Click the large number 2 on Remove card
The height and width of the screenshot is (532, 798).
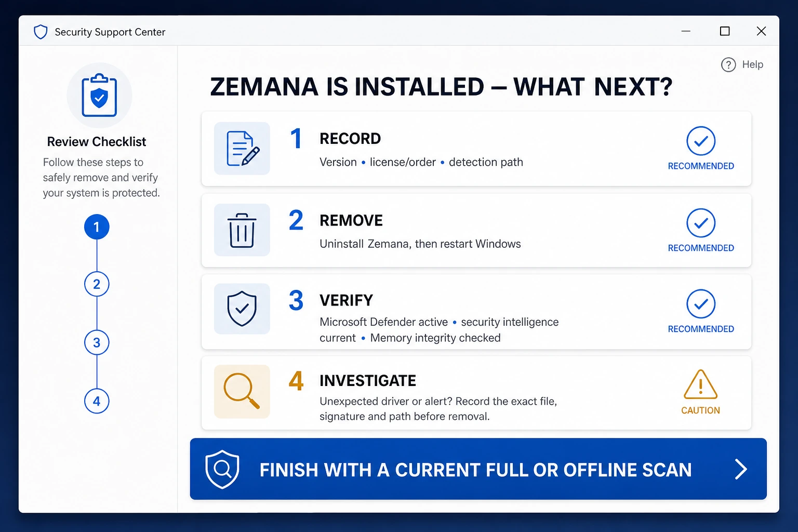(x=296, y=220)
